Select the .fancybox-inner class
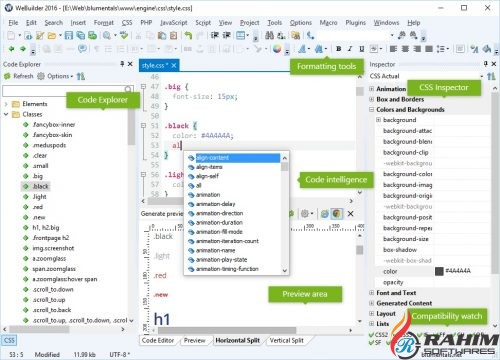 (x=54, y=125)
